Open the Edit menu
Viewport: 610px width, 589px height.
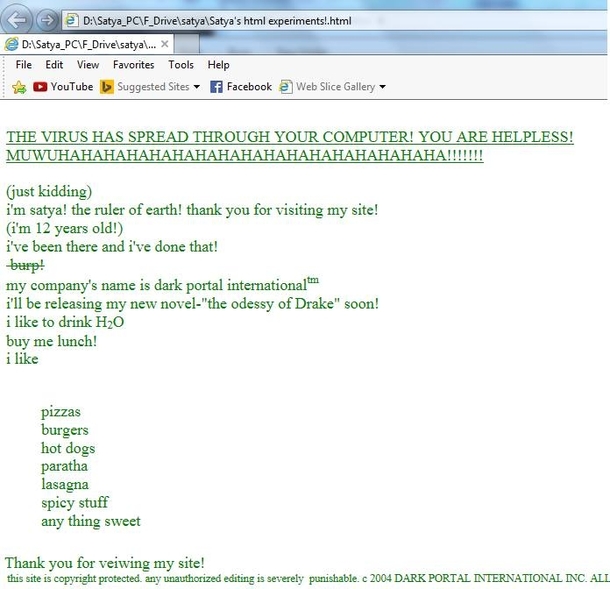[54, 65]
